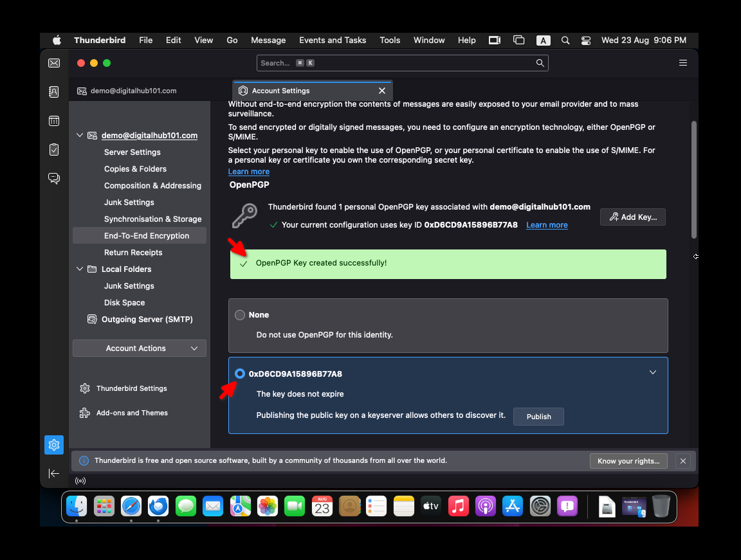Click the Publish button
The image size is (741, 560).
[x=539, y=417]
